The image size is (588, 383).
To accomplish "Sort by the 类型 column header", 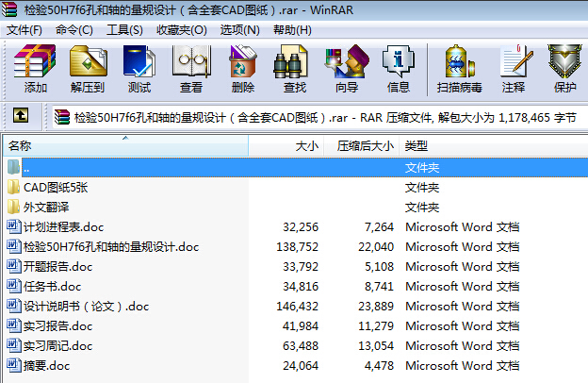I will [494, 145].
